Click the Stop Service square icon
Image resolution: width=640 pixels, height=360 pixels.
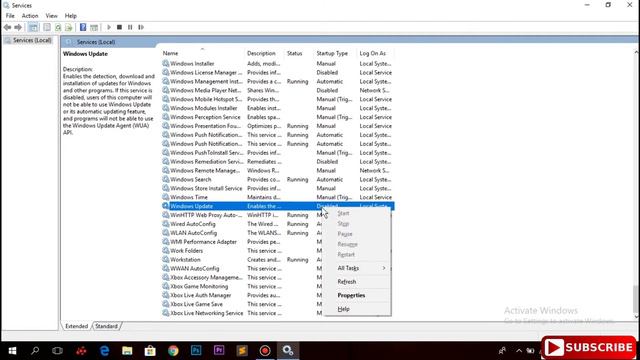[119, 27]
